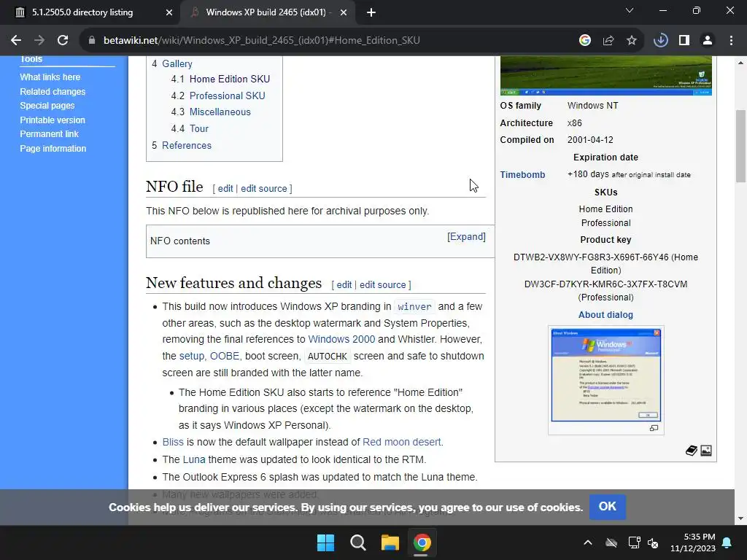Open the network tray icon
Viewport: 747px width, 560px height.
coord(634,542)
